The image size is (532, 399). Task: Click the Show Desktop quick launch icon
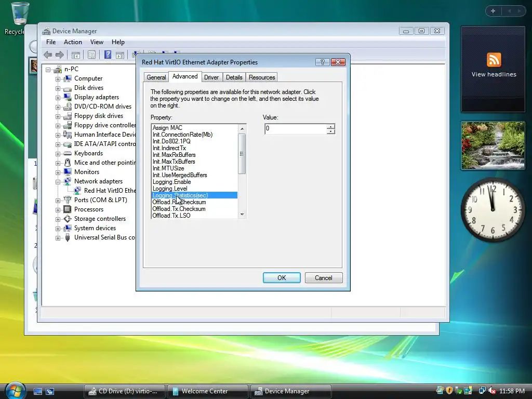pos(37,391)
